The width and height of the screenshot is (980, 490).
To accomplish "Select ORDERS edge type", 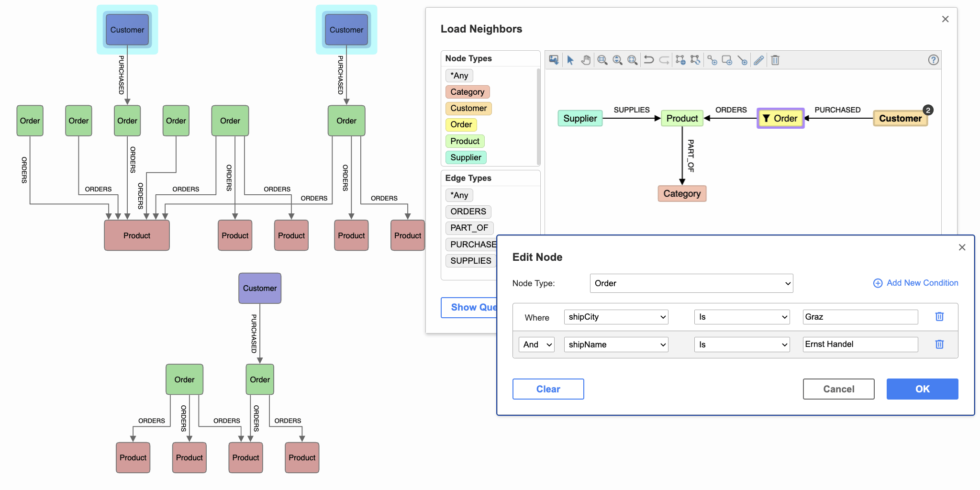I will click(x=468, y=212).
